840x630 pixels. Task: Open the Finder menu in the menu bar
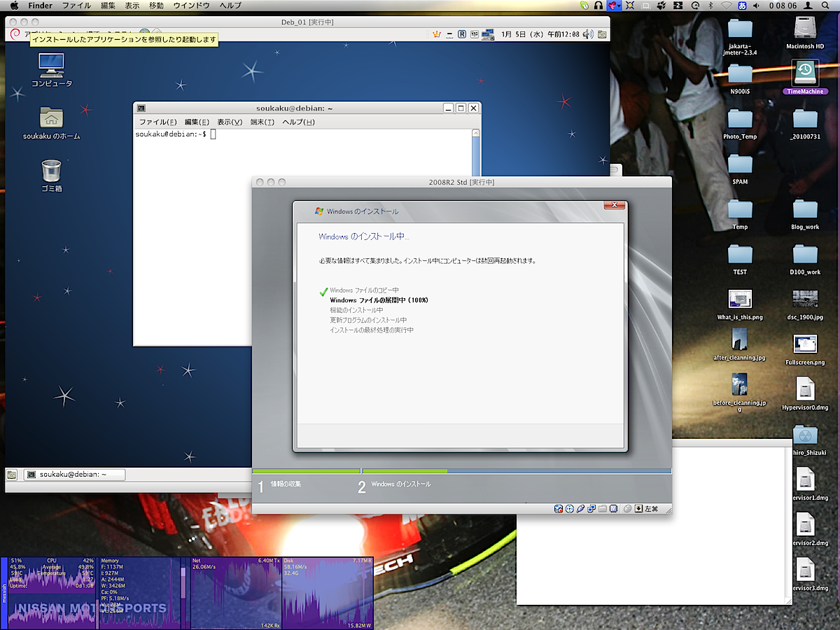coord(40,6)
